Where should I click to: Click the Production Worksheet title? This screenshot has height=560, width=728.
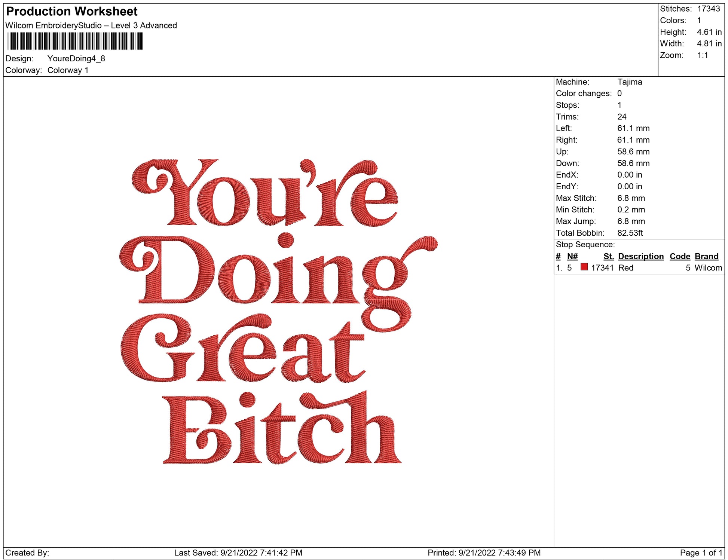(x=72, y=11)
